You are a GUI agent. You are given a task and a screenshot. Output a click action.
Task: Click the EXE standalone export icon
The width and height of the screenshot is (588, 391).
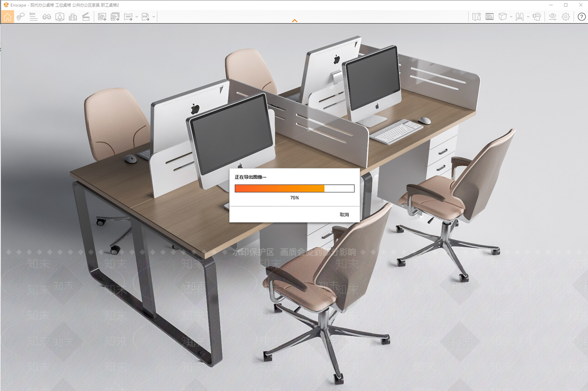point(146,17)
